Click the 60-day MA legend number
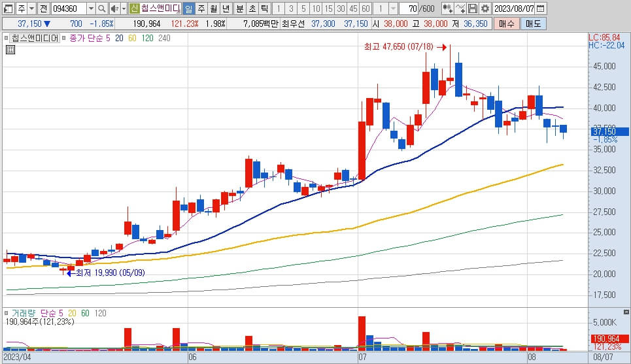631x364 pixels. pos(132,38)
